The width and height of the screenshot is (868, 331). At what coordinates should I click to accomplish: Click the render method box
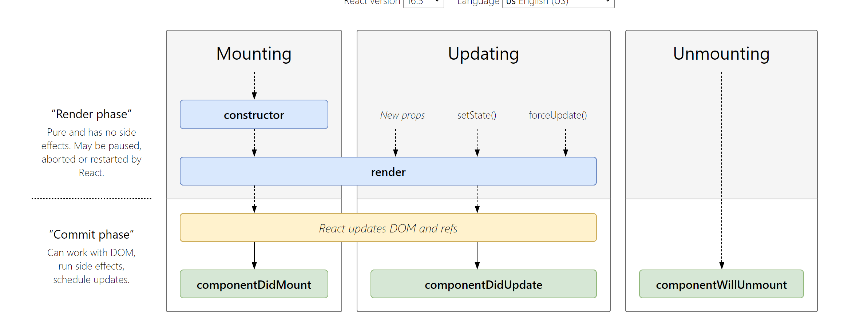click(x=388, y=171)
